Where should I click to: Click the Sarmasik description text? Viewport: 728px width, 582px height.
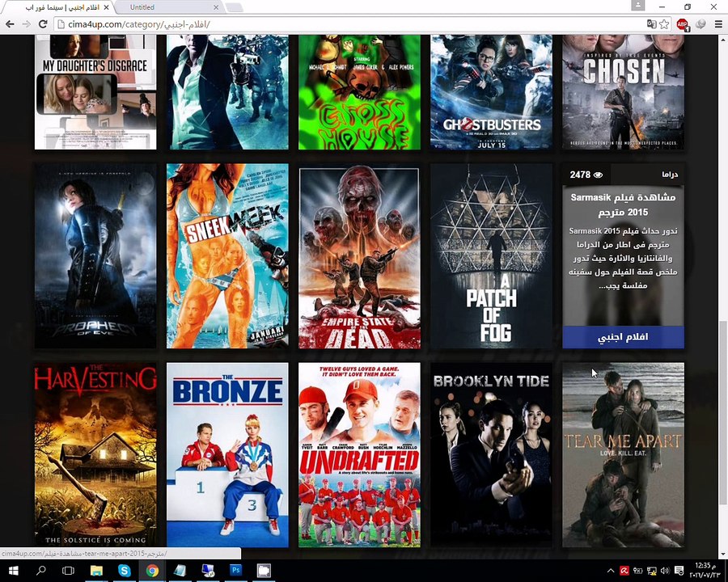click(623, 258)
